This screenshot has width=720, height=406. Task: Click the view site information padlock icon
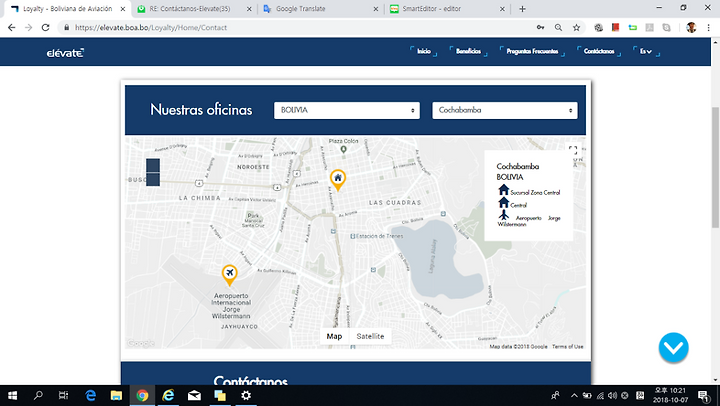(67, 28)
